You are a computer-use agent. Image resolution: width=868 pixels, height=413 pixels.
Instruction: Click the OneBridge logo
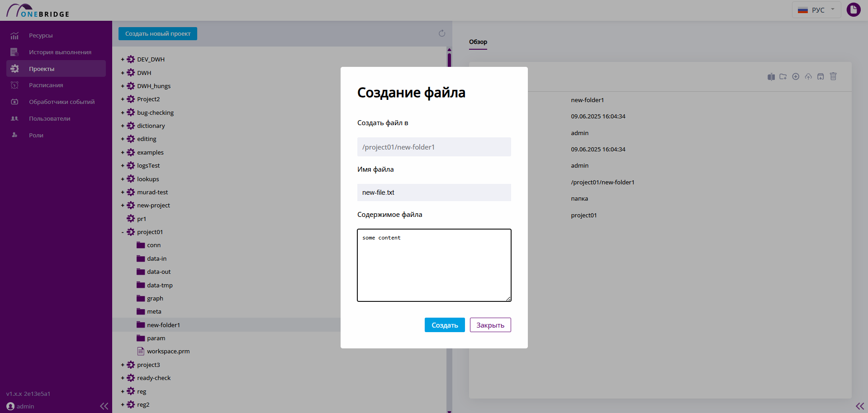pos(38,10)
